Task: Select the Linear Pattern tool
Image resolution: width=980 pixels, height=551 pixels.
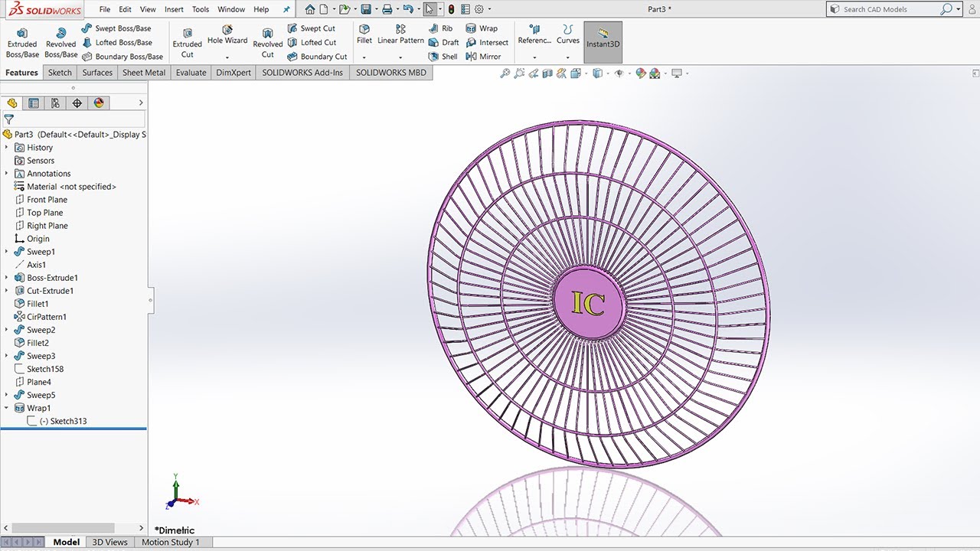Action: pos(400,34)
